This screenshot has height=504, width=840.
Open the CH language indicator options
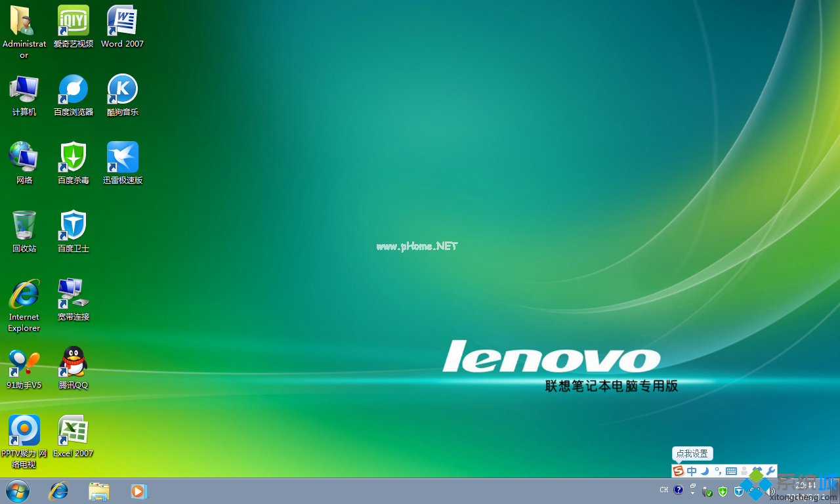coord(663,490)
